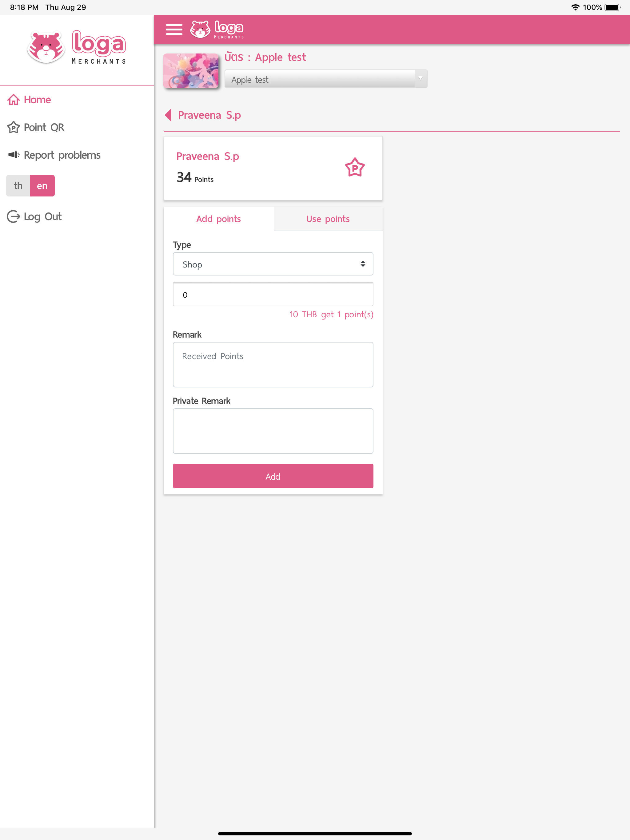Focus the amount field showing 0
630x840 pixels.
pos(273,294)
